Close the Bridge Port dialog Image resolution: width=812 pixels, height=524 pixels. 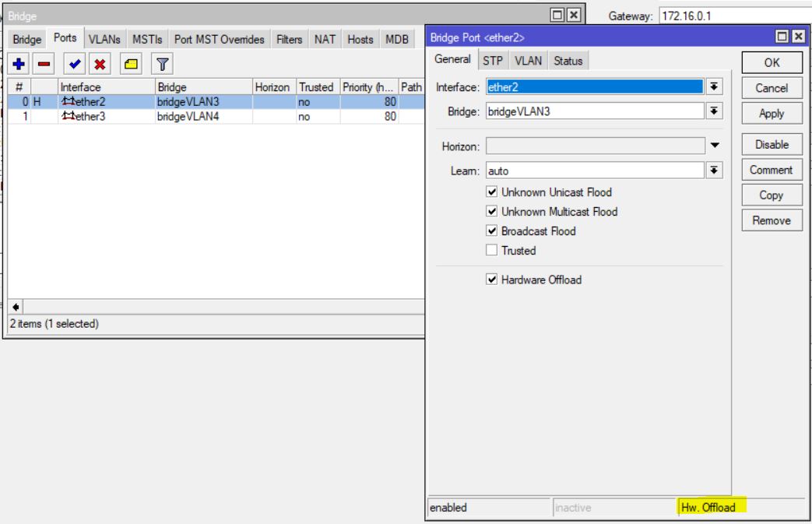tap(799, 37)
